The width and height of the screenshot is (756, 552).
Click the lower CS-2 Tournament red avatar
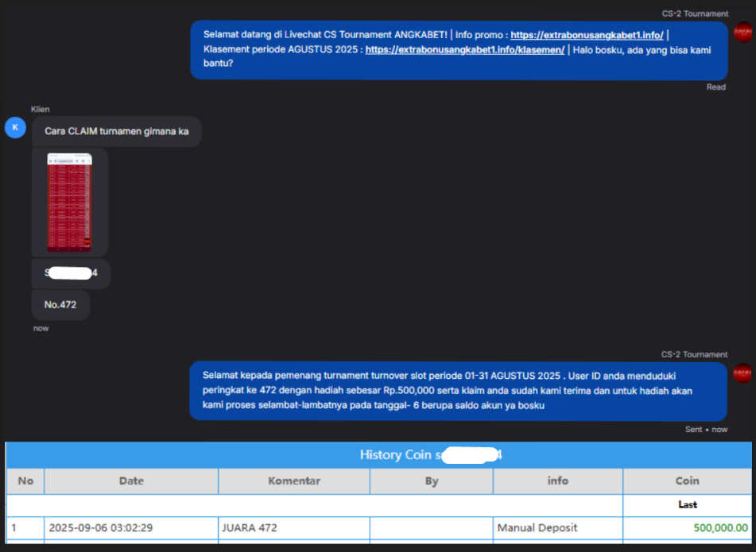pyautogui.click(x=742, y=373)
